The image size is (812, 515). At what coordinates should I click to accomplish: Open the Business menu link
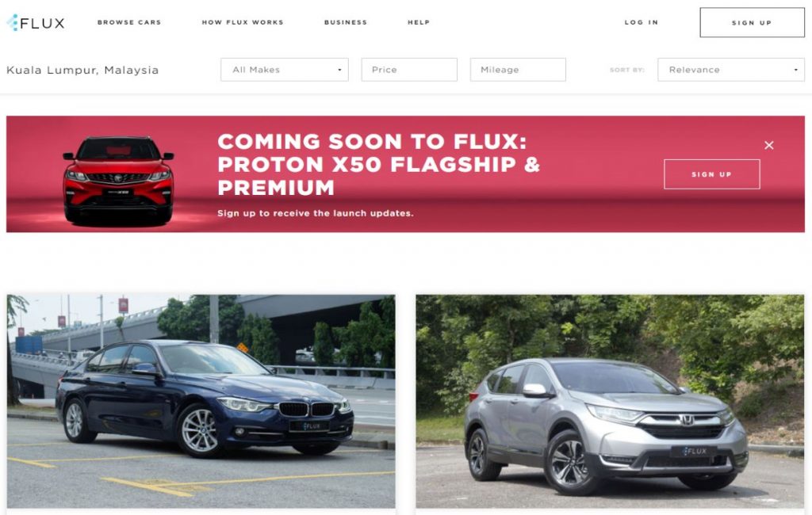(346, 22)
